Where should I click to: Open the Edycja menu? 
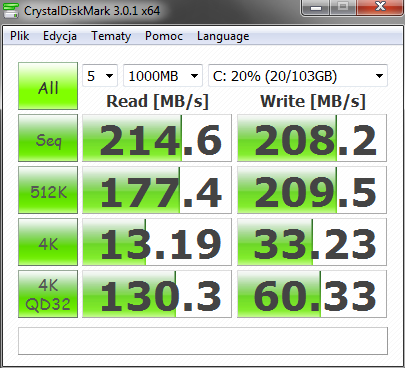point(60,36)
